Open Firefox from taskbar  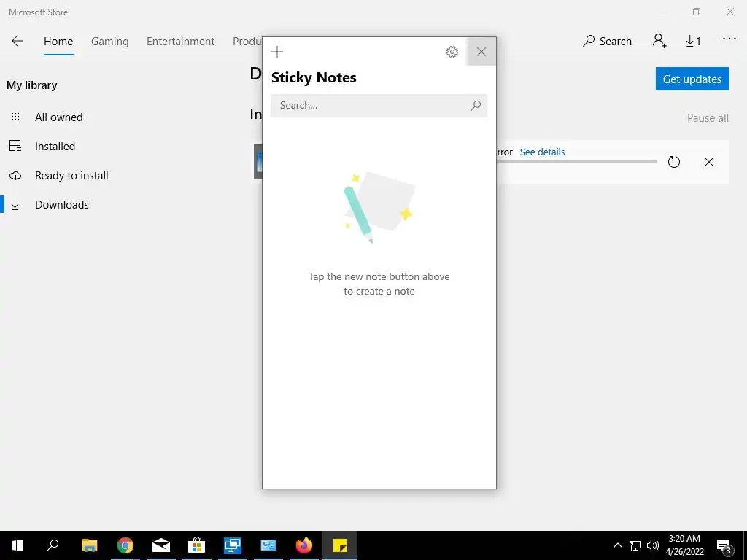coord(304,545)
